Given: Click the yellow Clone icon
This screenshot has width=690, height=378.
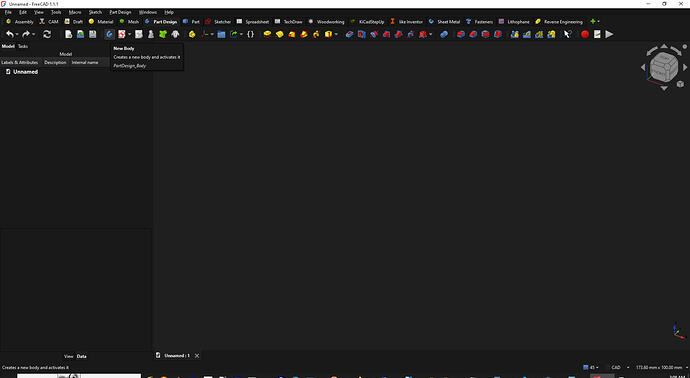Looking at the screenshot, I should tap(192, 34).
